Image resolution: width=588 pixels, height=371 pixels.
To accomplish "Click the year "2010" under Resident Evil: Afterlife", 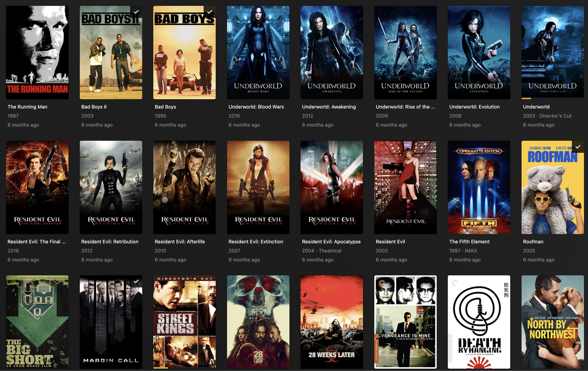I will 160,251.
